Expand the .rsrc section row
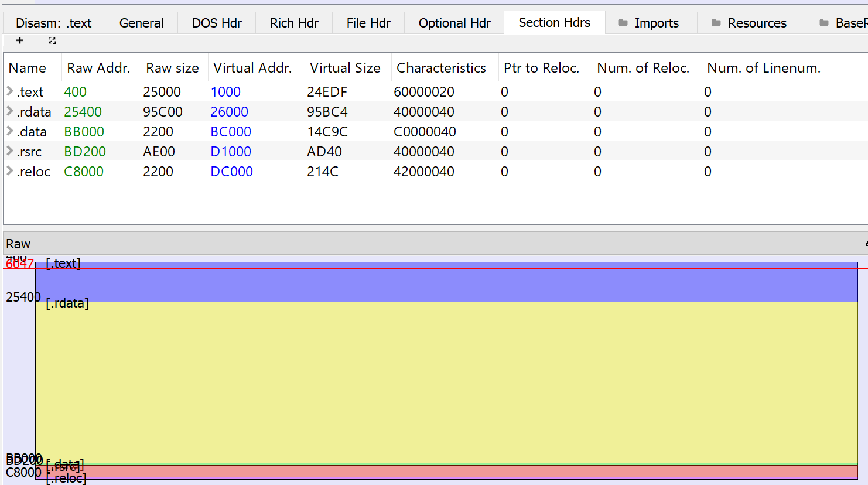Viewport: 868px width, 485px height. [x=10, y=151]
